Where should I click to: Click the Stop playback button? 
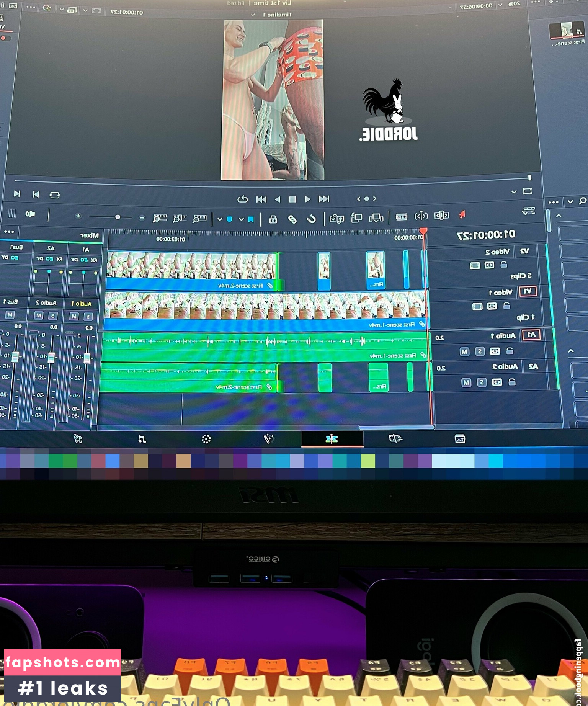(x=292, y=199)
